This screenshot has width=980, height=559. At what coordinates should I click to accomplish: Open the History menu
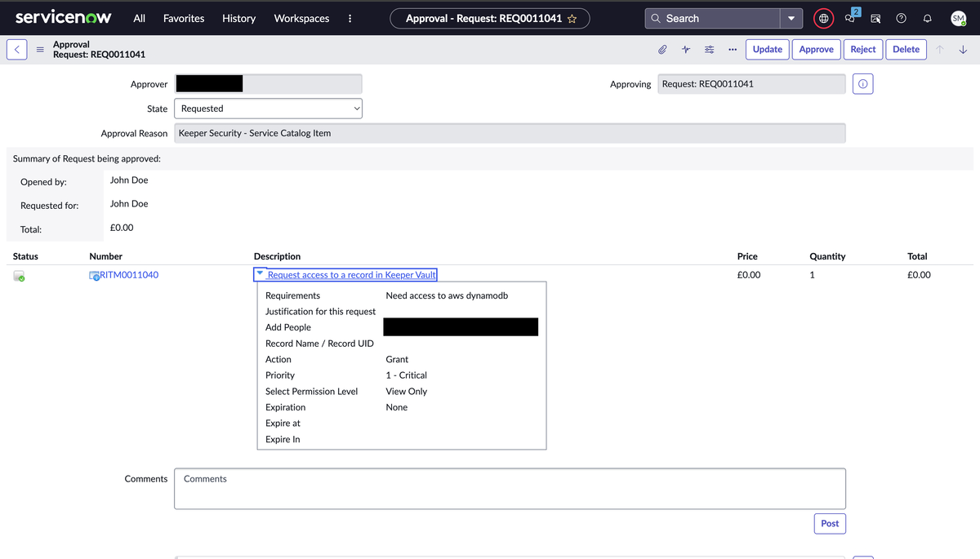coord(238,18)
